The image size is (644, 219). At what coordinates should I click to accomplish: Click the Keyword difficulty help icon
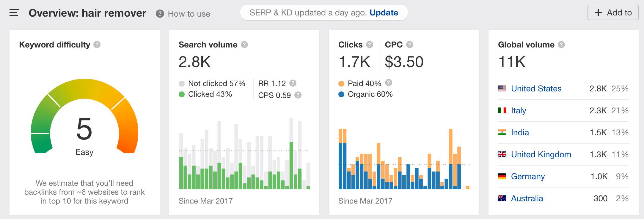97,45
